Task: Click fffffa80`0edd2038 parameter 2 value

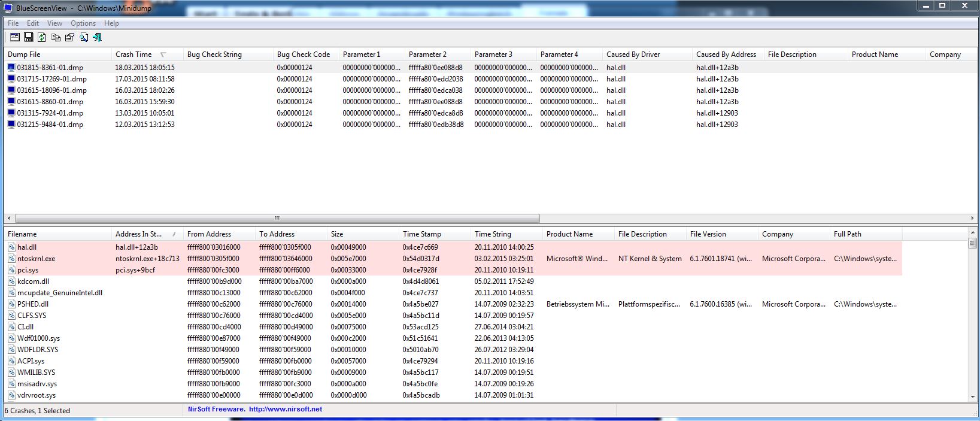Action: pos(436,79)
